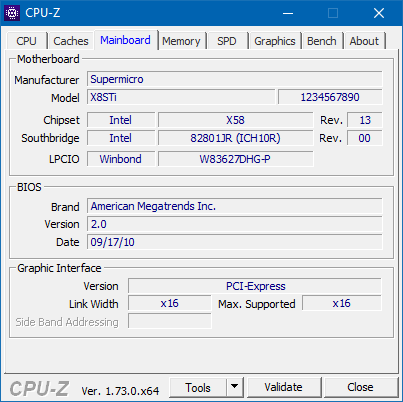
Task: Open the Caches tab
Action: point(71,41)
